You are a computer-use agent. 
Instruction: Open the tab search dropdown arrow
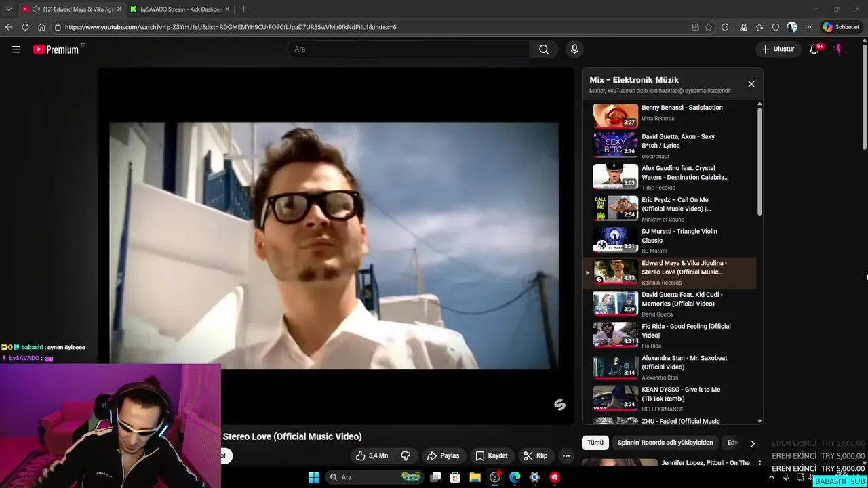(8, 9)
